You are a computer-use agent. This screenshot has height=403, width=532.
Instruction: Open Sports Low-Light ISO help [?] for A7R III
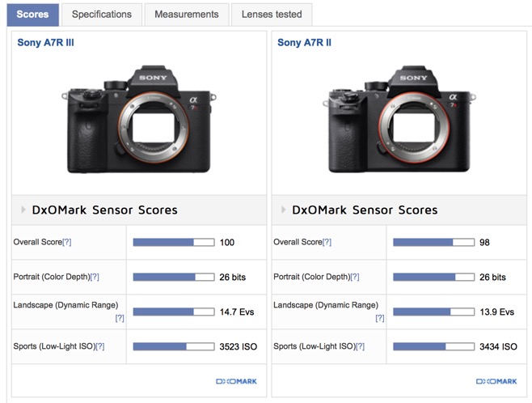click(100, 346)
